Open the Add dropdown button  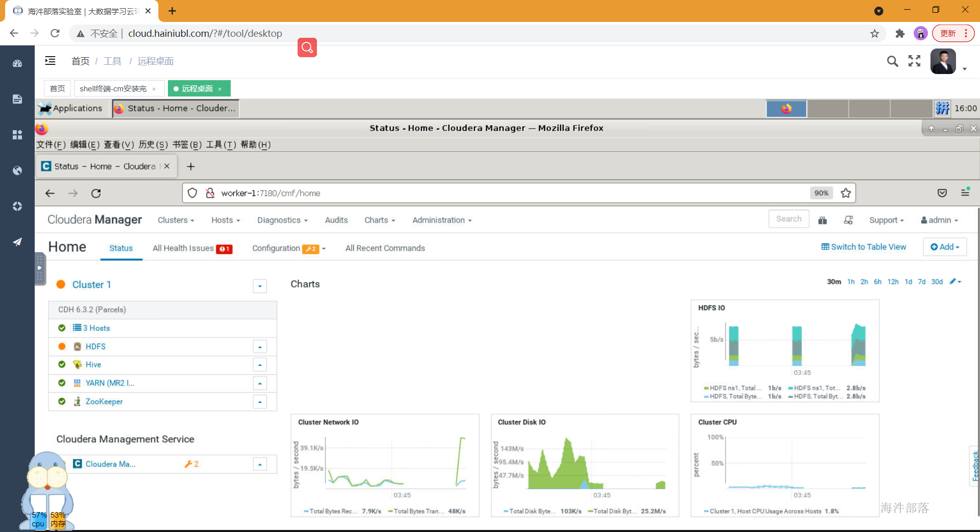click(945, 247)
